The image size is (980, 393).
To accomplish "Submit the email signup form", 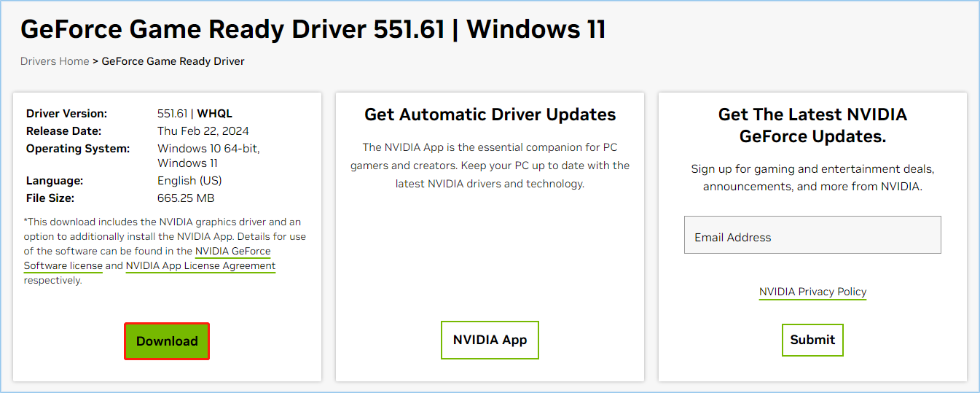I will (x=812, y=340).
